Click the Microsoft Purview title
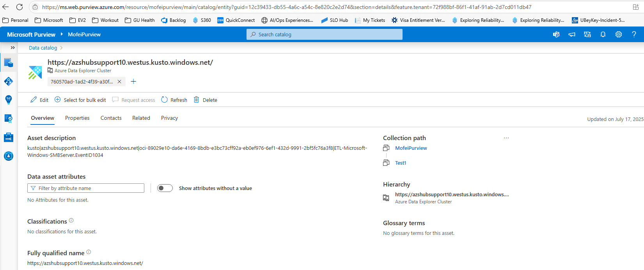This screenshot has height=270, width=644. point(31,34)
